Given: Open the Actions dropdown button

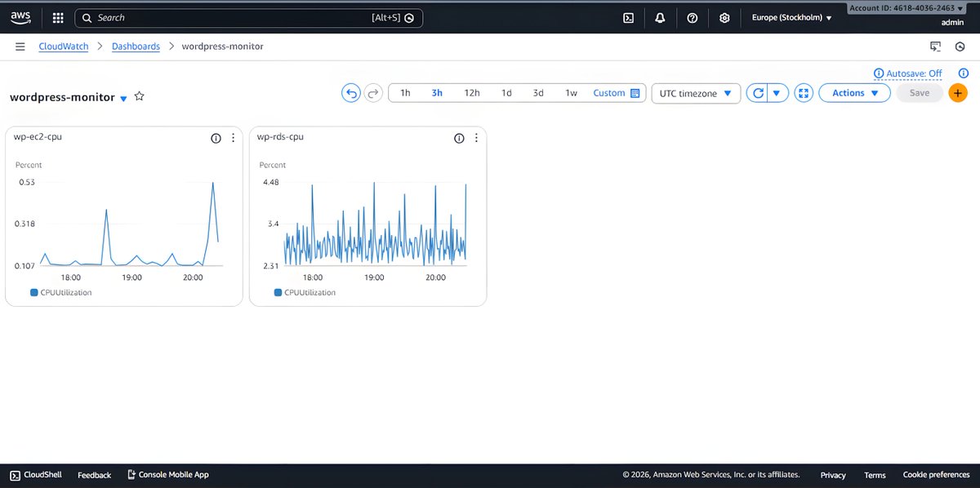Looking at the screenshot, I should point(854,93).
